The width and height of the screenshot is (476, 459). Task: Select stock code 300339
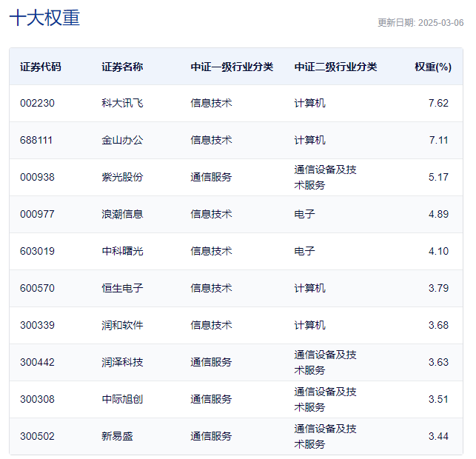coord(37,326)
